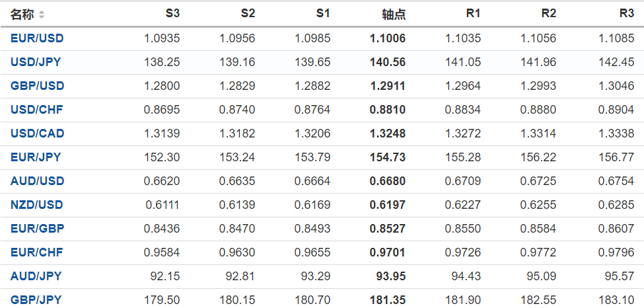The height and width of the screenshot is (308, 644).
Task: Open the EUR/CHF pair link
Action: [36, 252]
